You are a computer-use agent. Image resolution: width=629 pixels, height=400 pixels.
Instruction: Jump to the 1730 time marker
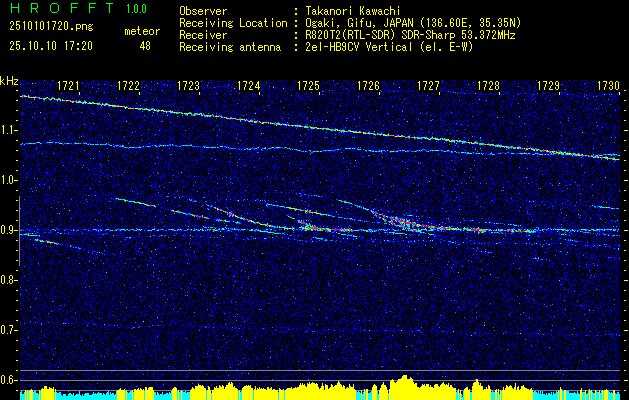click(609, 87)
